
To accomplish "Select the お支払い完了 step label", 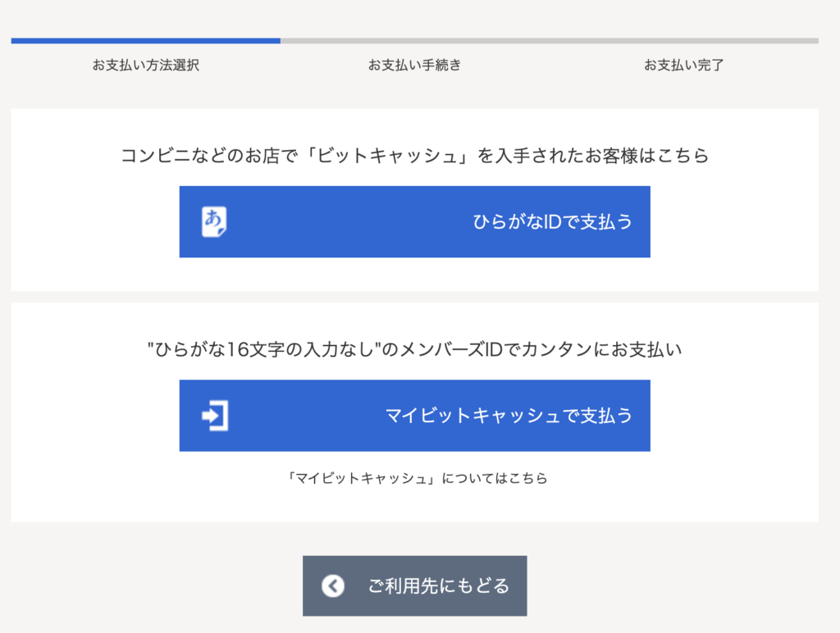I will coord(683,65).
